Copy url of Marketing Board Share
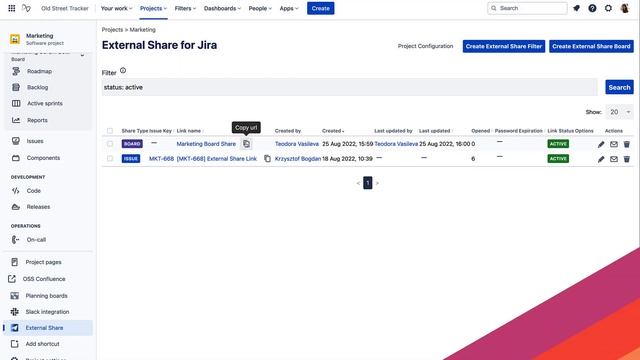640x360 pixels. pos(247,144)
